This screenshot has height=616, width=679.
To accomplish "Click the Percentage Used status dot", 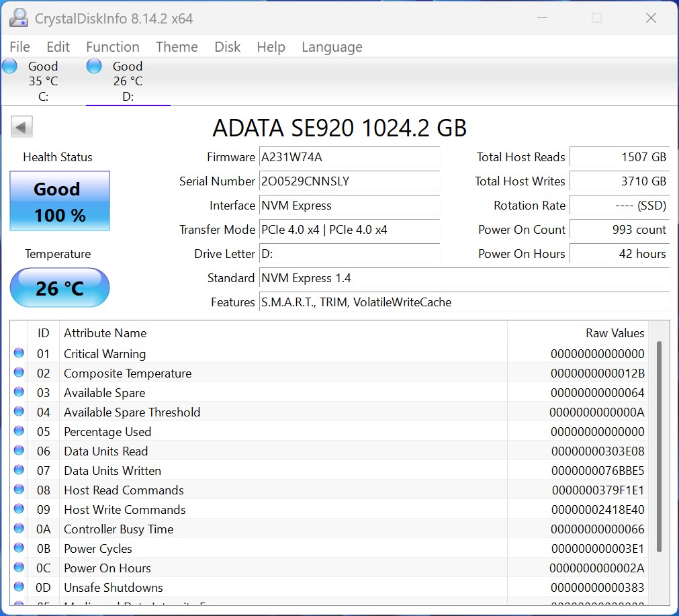I will 19,431.
